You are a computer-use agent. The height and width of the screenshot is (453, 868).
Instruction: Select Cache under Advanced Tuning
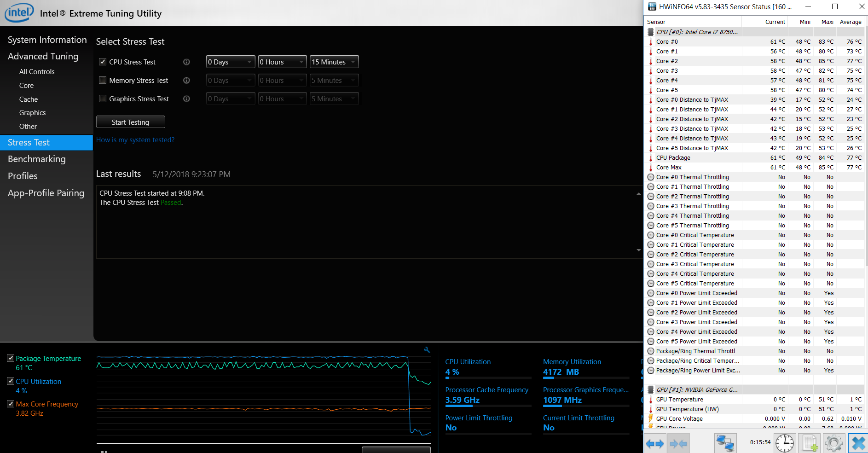[x=29, y=99]
